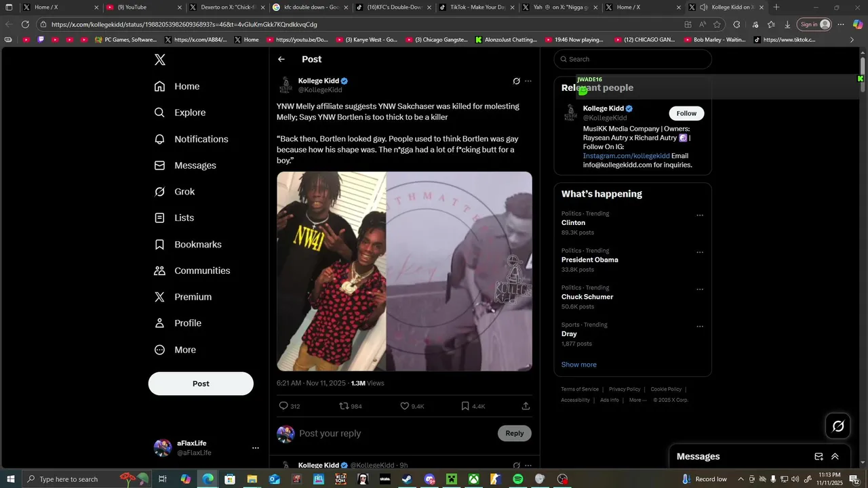Open a new browser tab
Viewport: 868px width, 488px height.
tap(776, 7)
